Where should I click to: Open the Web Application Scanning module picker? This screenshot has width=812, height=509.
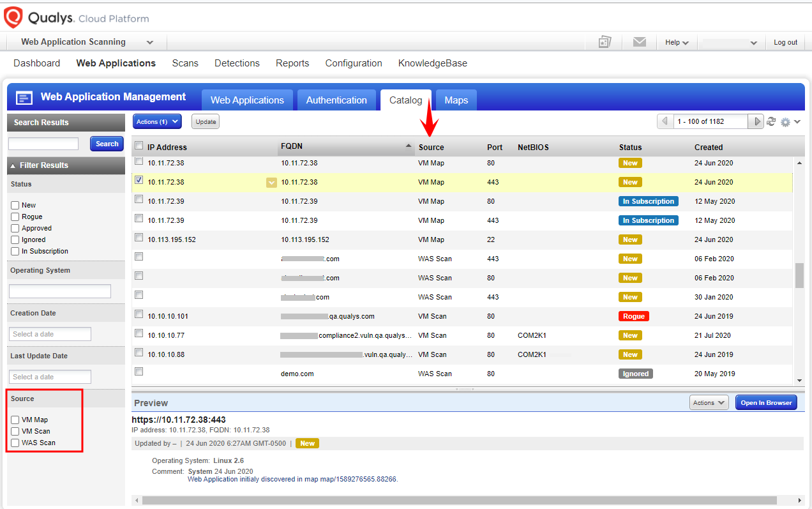click(x=87, y=42)
